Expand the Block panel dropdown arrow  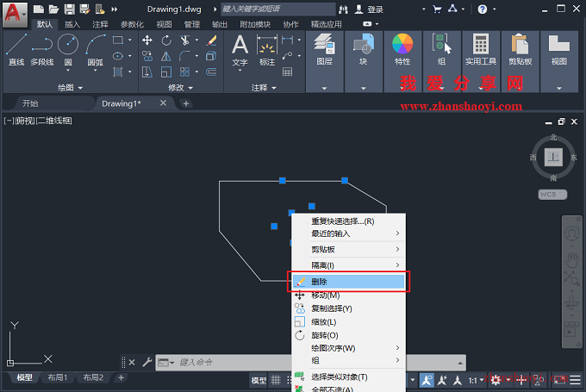tap(364, 89)
